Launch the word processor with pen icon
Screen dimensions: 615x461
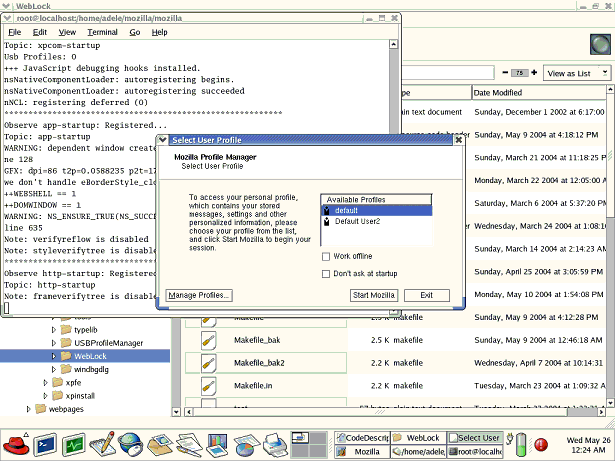[x=188, y=445]
